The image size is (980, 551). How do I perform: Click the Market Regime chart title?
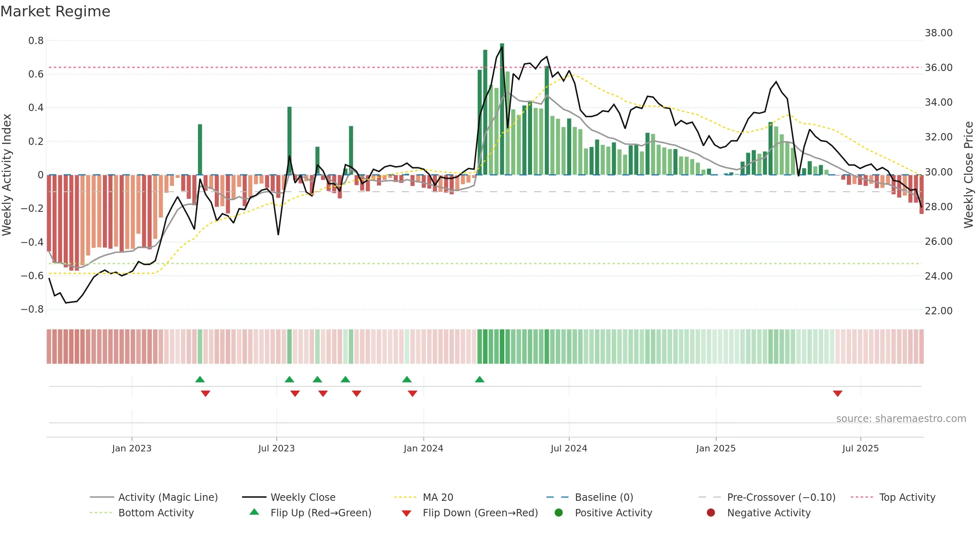click(x=56, y=11)
